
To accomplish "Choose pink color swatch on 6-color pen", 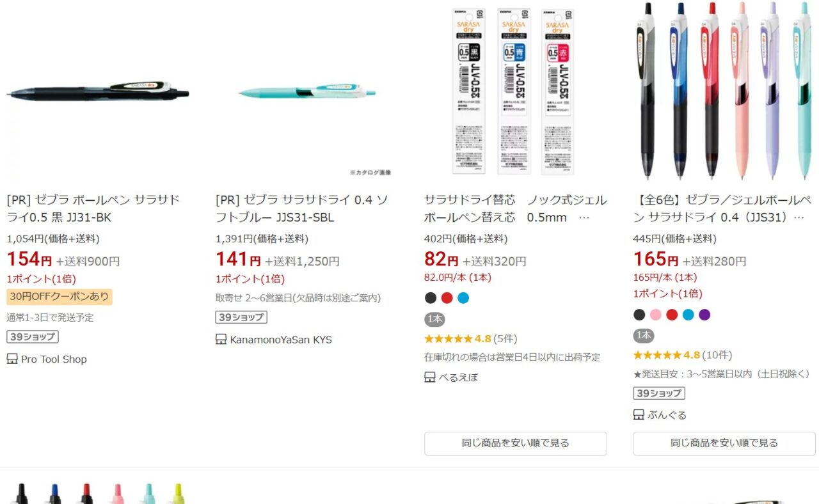I will [656, 315].
